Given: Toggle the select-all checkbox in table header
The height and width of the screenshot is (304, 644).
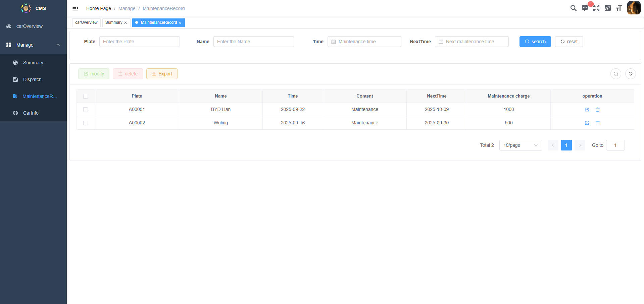Looking at the screenshot, I should 86,96.
